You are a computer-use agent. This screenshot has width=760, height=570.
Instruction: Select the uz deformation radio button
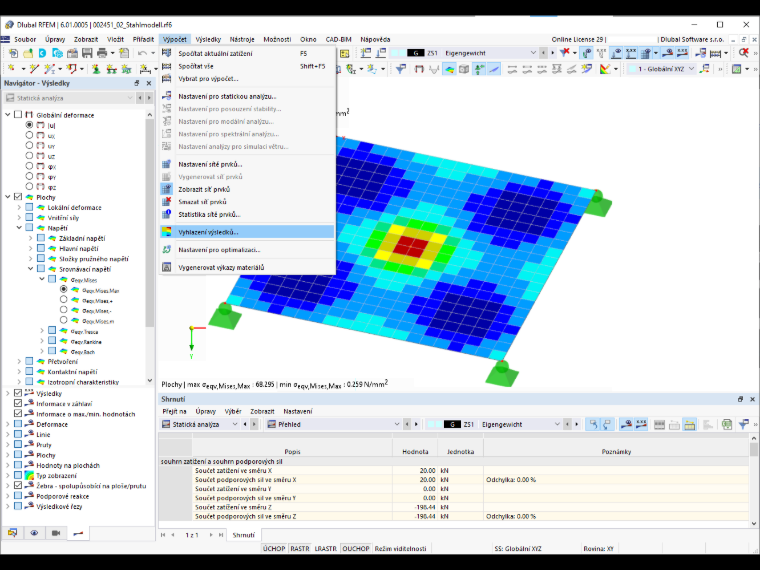pos(29,156)
